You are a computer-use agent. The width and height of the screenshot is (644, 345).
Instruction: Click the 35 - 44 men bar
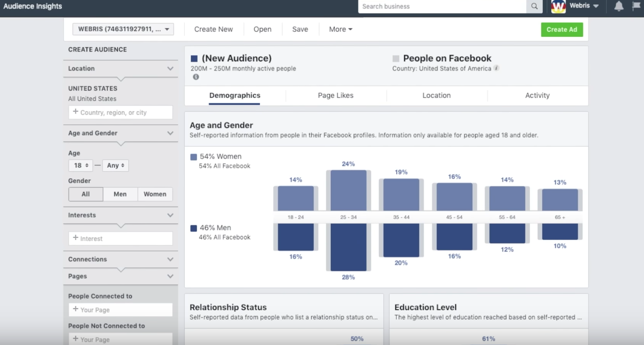[x=401, y=240]
